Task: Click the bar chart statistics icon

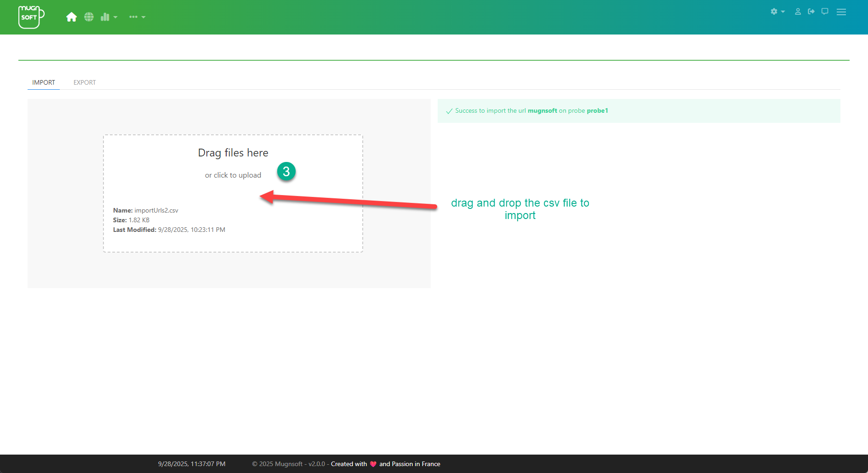Action: [105, 17]
